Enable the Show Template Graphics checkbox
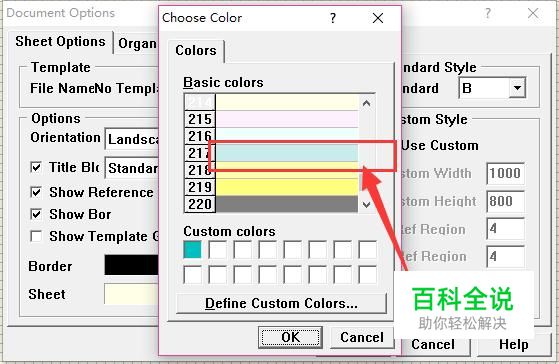 36,236
